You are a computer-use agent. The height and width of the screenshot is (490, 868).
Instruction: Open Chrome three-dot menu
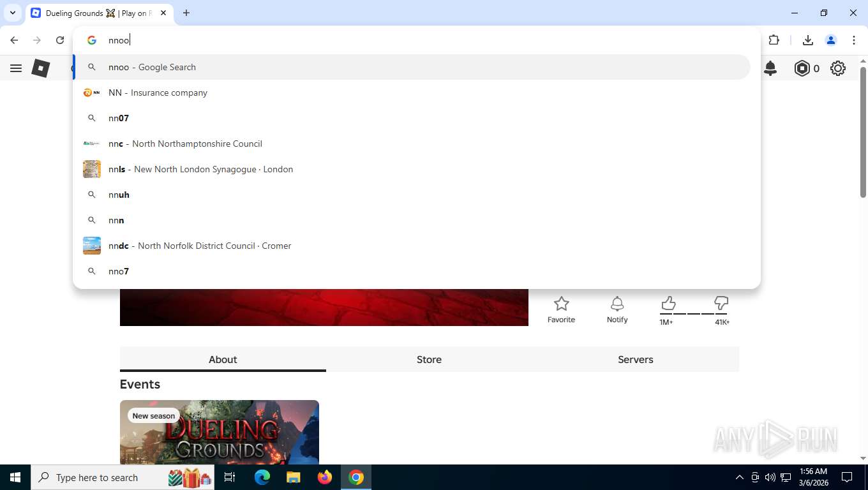853,40
